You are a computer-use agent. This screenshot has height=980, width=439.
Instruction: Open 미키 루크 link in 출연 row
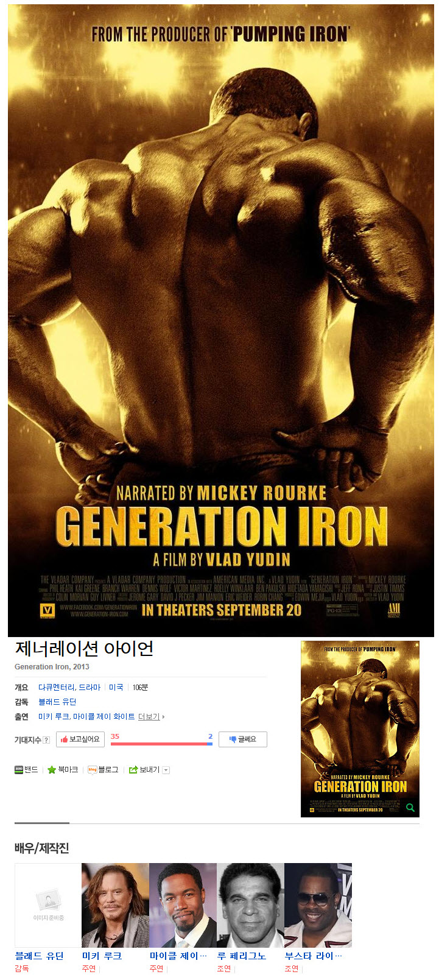click(x=54, y=716)
